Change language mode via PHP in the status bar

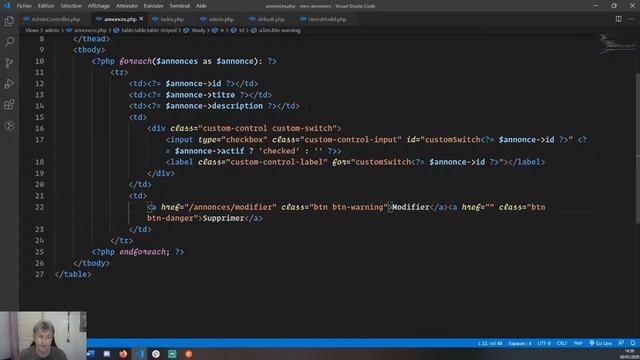pos(578,343)
